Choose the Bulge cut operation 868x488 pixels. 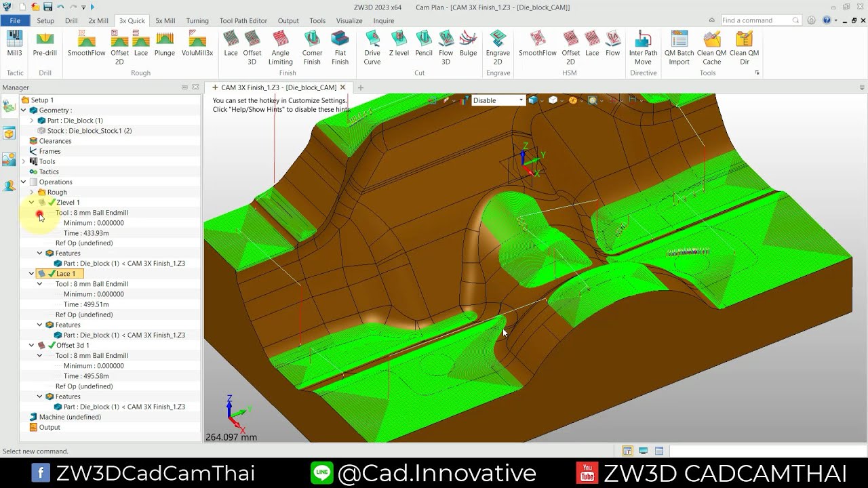click(x=468, y=43)
